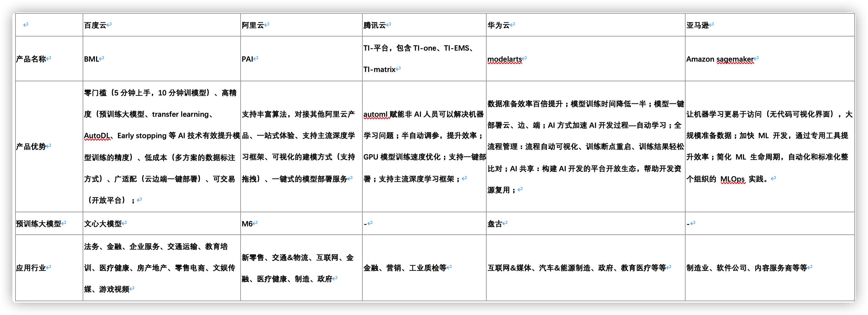868x315 pixels.
Task: Select the 产品优势 row label
Action: [x=31, y=146]
